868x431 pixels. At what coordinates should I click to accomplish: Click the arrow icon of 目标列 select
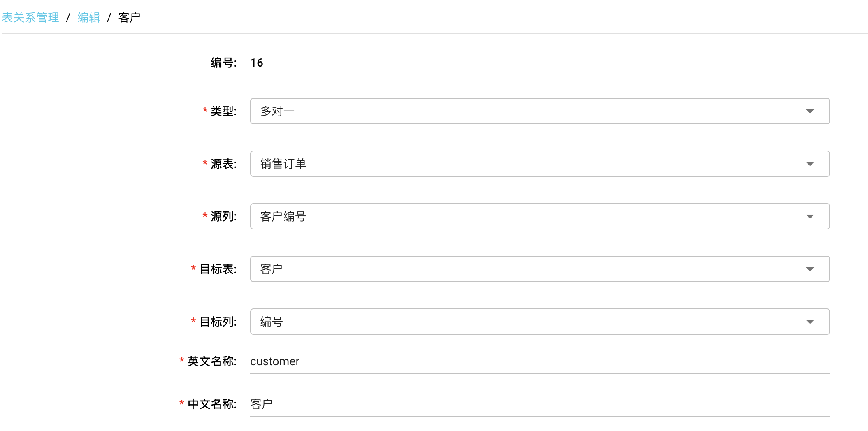[x=810, y=322]
